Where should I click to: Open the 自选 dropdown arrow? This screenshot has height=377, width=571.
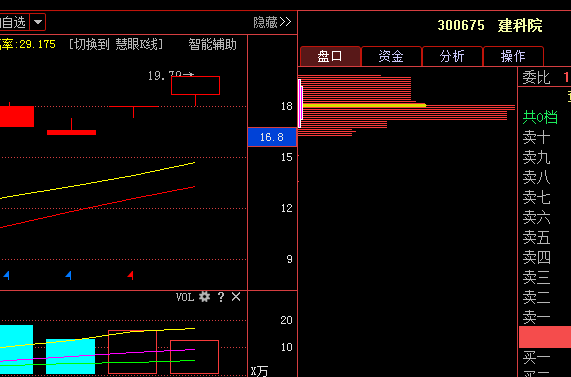pos(38,22)
